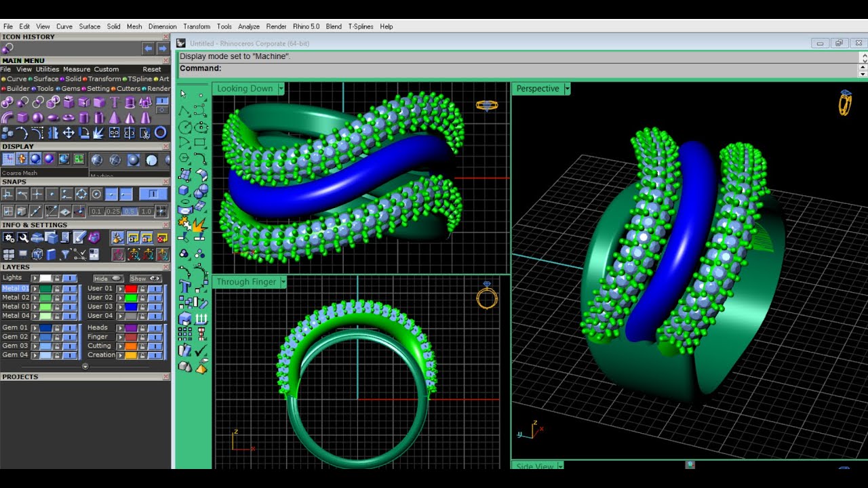Click the Icon History back arrow

148,48
